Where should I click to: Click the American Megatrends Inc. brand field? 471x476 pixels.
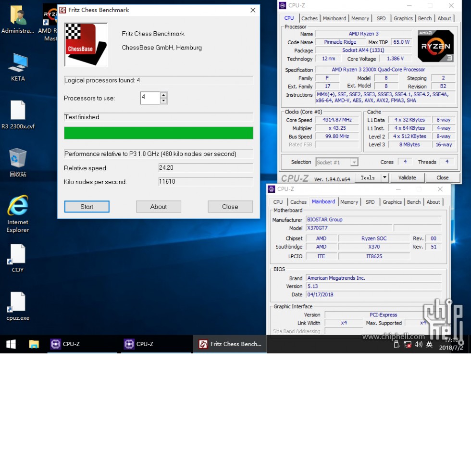[x=374, y=278]
